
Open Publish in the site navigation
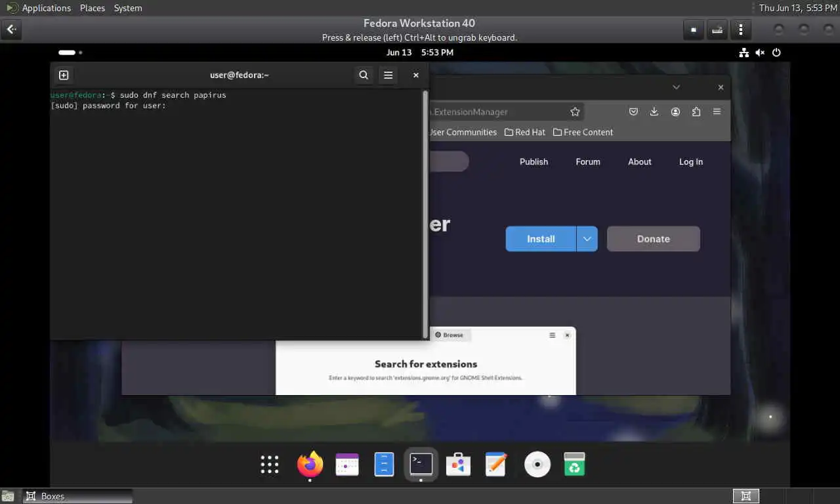(534, 162)
